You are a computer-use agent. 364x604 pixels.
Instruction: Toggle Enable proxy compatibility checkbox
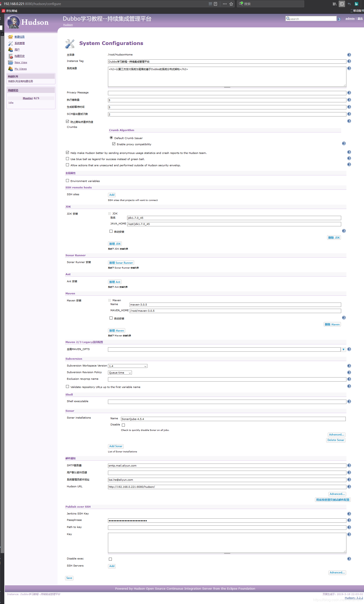[114, 144]
